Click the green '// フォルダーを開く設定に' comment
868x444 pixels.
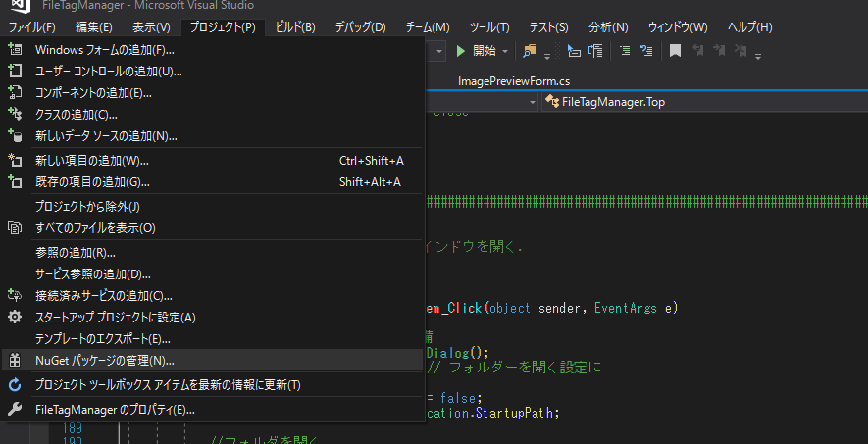pos(514,368)
